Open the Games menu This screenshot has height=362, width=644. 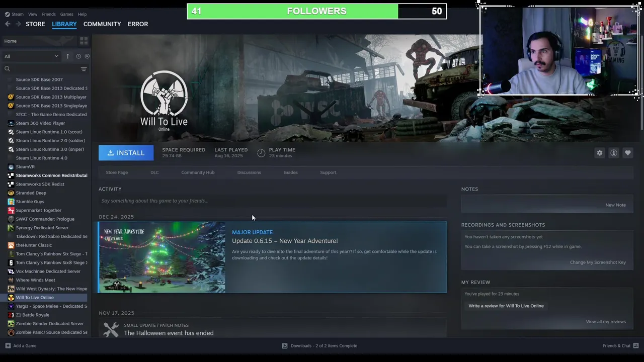66,14
